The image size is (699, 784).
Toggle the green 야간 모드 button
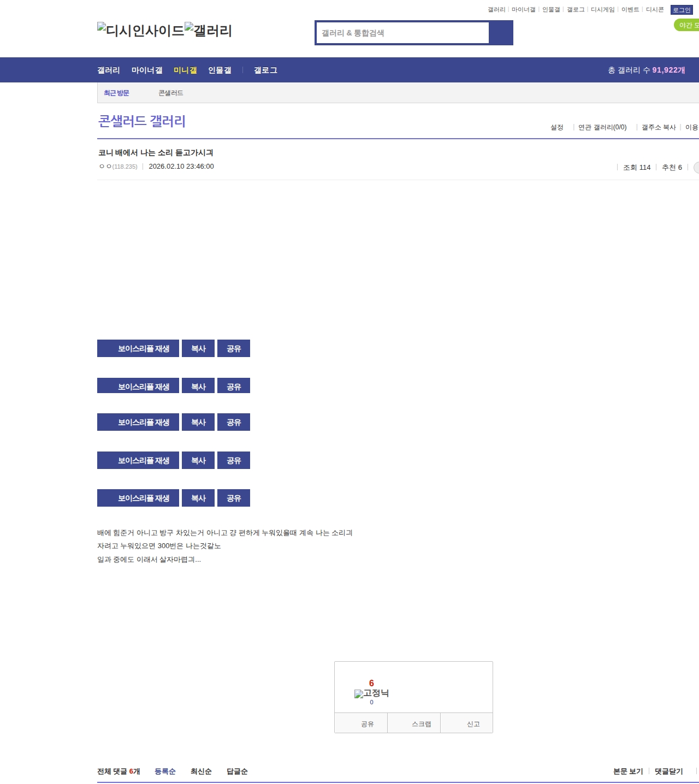687,25
